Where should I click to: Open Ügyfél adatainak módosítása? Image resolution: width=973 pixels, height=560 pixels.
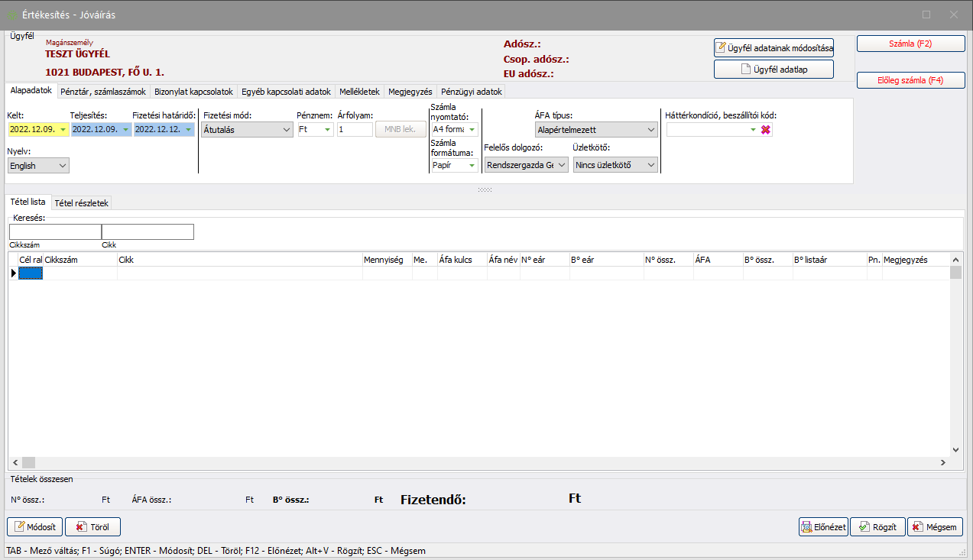coord(774,48)
